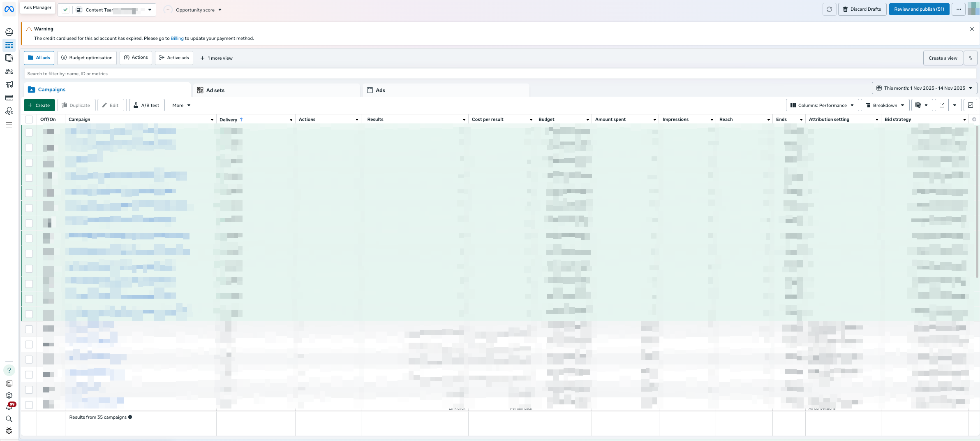Click the refresh data icon
This screenshot has width=980, height=441.
829,9
